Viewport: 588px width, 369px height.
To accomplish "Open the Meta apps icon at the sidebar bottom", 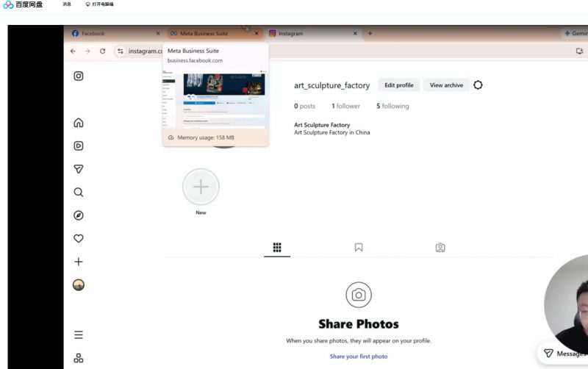I will coord(79,358).
